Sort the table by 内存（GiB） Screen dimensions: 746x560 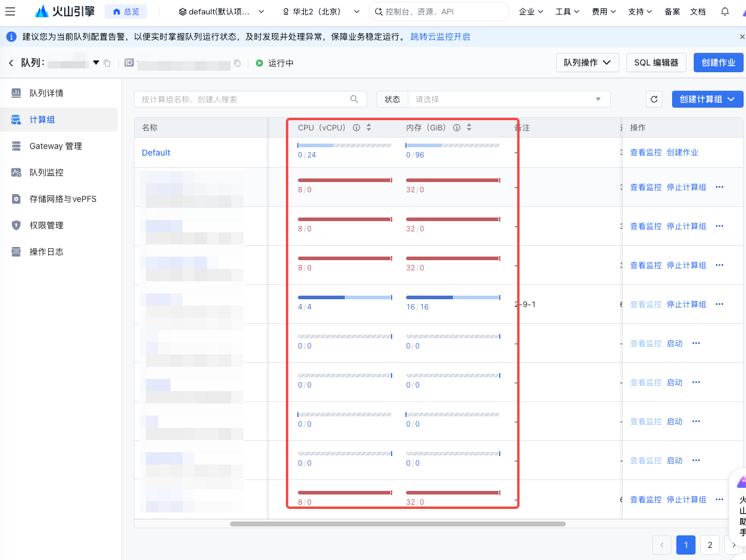point(469,127)
